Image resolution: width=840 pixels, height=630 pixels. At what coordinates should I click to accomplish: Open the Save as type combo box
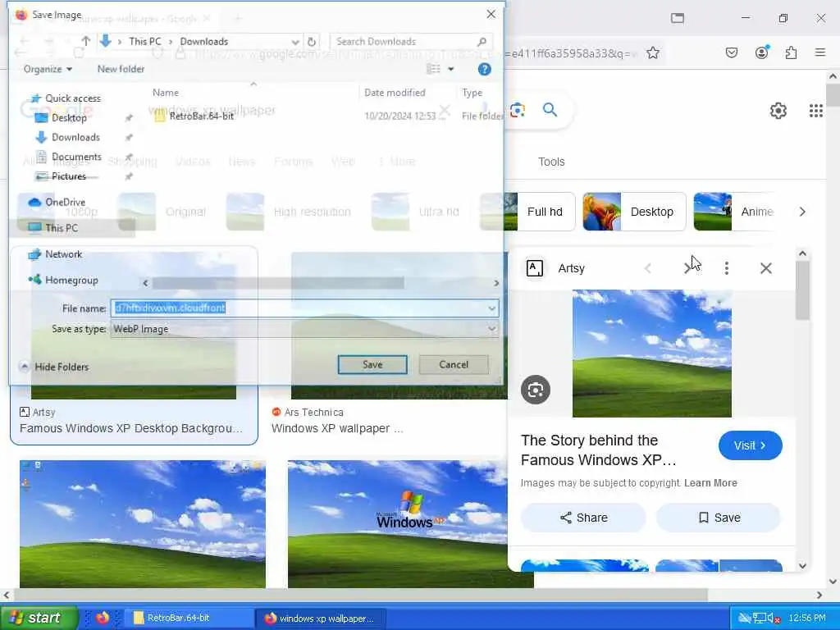(304, 329)
